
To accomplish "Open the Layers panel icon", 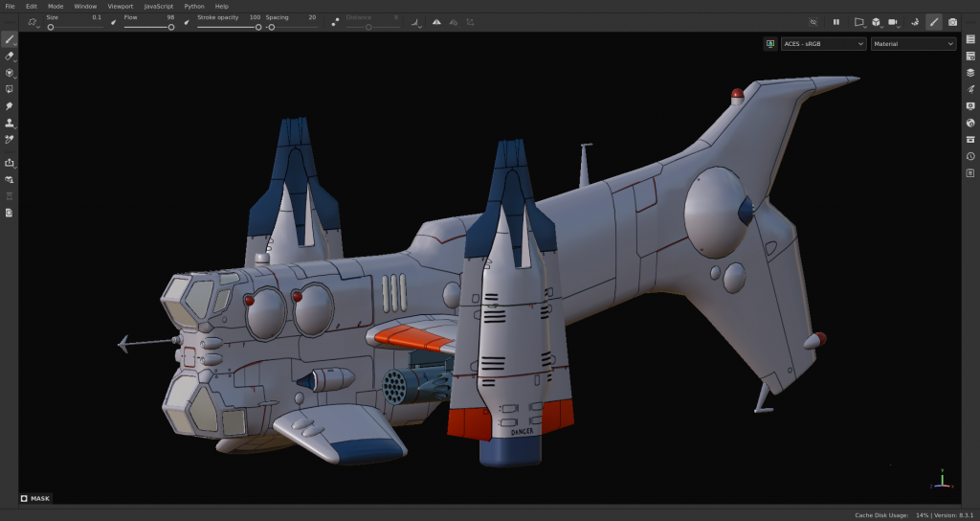I will point(970,73).
